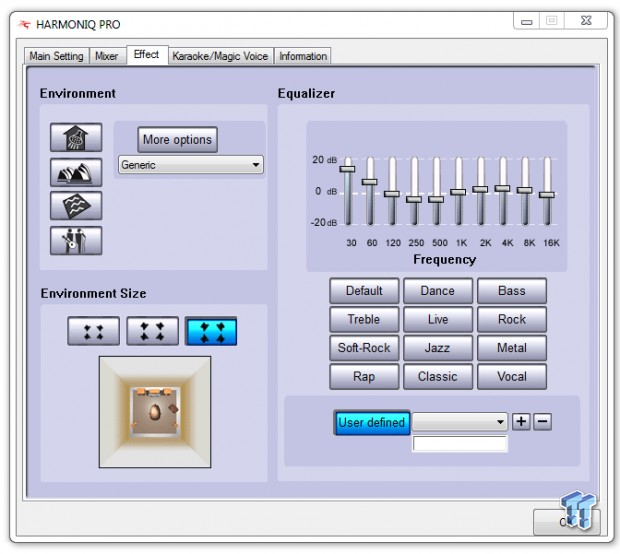Screen dimensions: 620x554
Task: Apply the Treble equalizer preset
Action: pyautogui.click(x=364, y=319)
